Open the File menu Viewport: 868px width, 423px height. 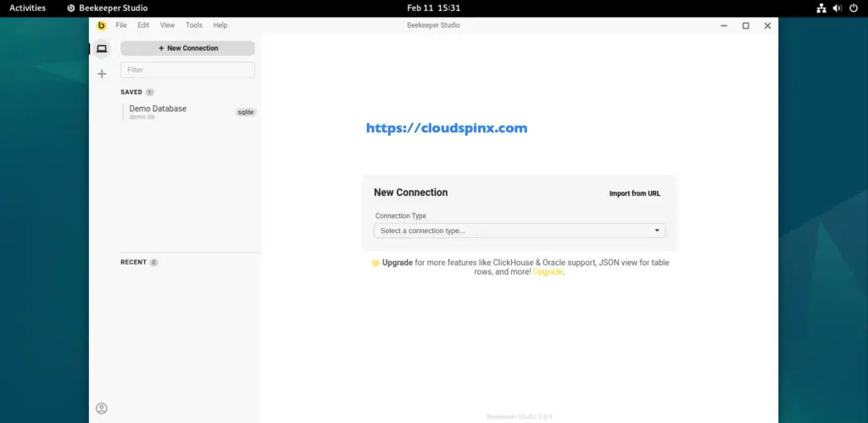[121, 25]
